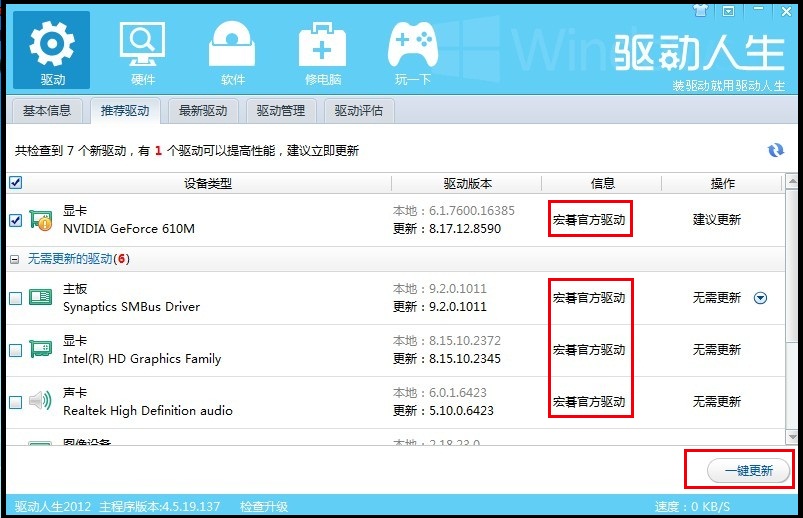Click 无需更新 for Realtek audio
The width and height of the screenshot is (803, 518).
point(716,402)
